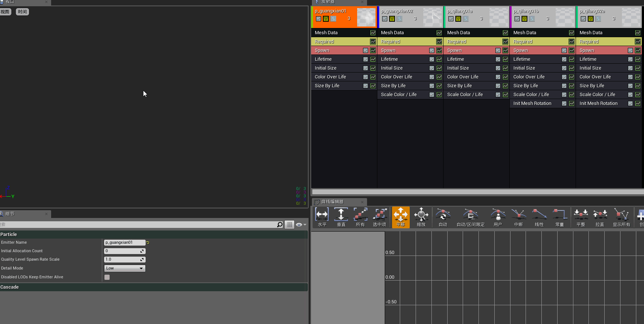This screenshot has width=644, height=324.
Task: Collapse the Cascade section
Action: tap(154, 287)
